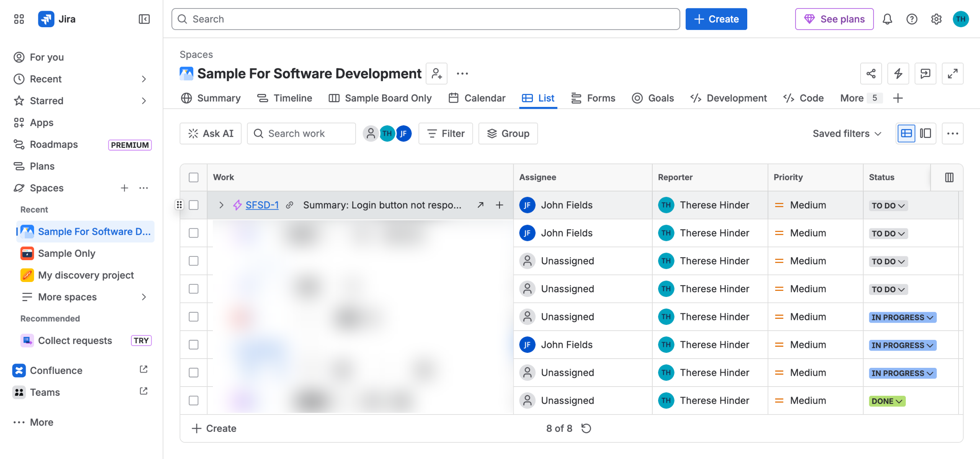Click the automation lightning bolt icon
Screen dimensions: 980x459
(898, 74)
